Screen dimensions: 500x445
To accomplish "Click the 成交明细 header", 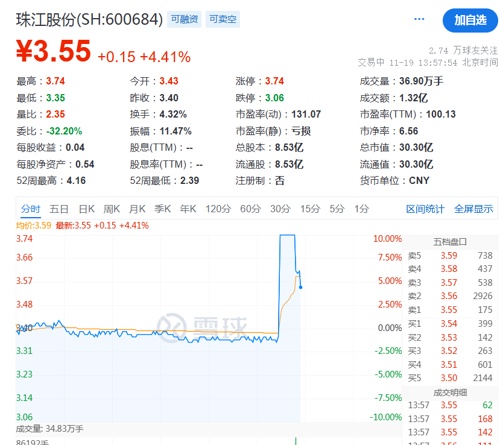I will (x=450, y=392).
